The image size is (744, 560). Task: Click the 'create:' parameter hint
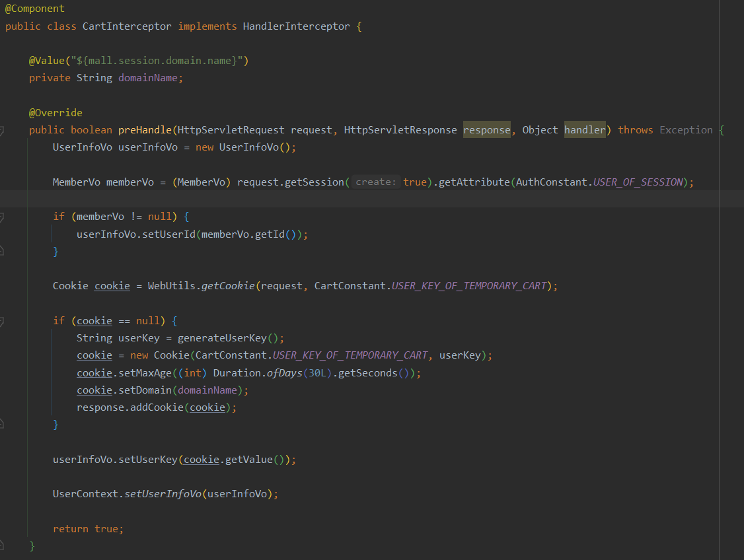(375, 182)
